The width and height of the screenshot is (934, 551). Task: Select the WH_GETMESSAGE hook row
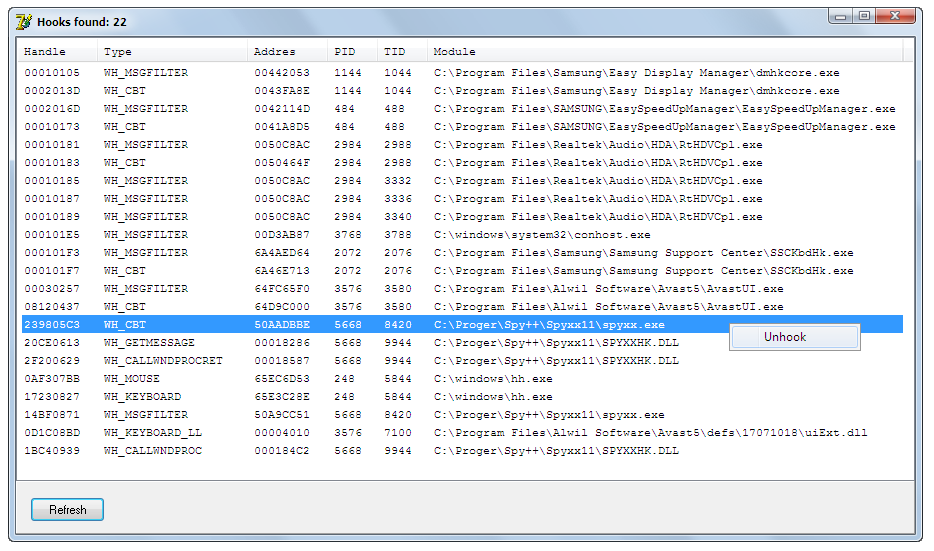pyautogui.click(x=150, y=343)
